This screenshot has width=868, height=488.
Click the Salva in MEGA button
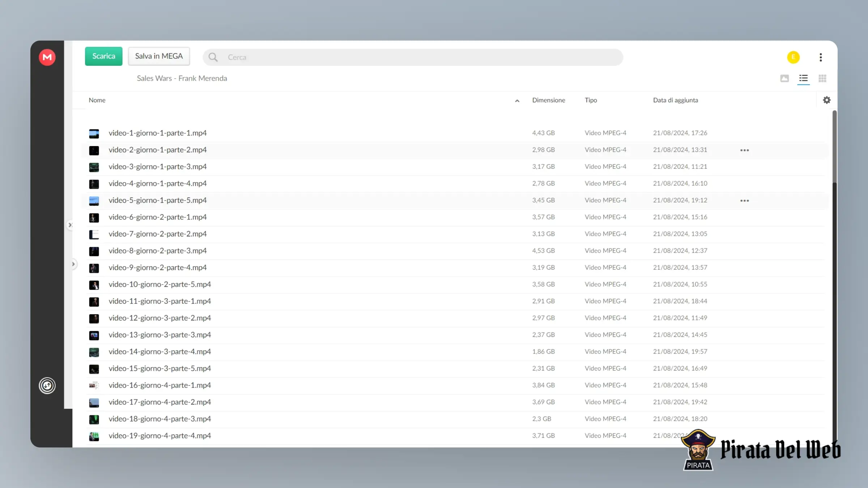(159, 56)
